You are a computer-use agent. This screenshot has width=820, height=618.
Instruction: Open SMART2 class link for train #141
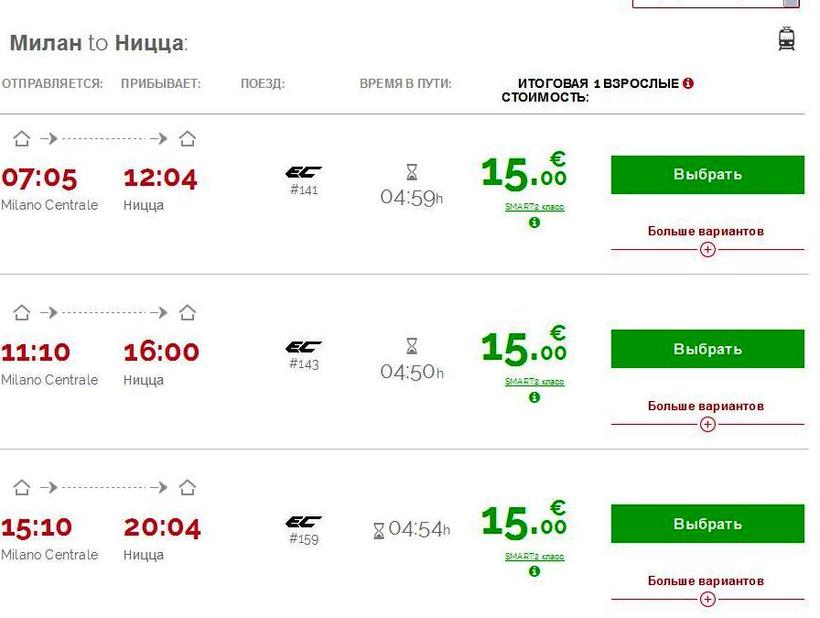pos(534,207)
